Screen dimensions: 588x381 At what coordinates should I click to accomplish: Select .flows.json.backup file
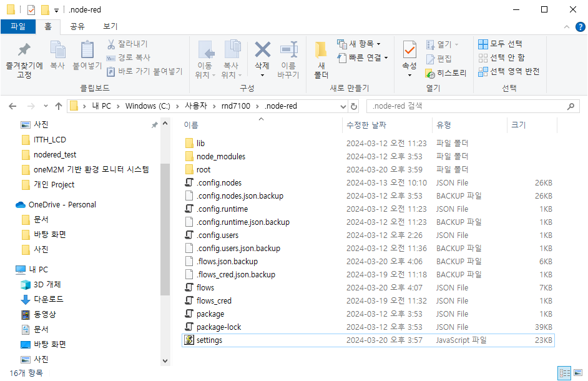227,261
